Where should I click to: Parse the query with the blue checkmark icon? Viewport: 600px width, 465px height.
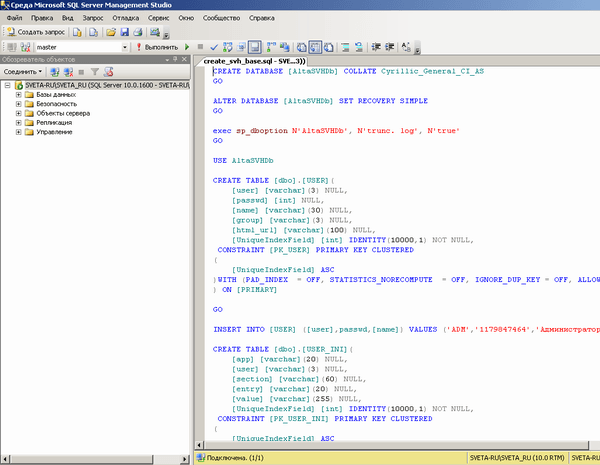(x=215, y=47)
